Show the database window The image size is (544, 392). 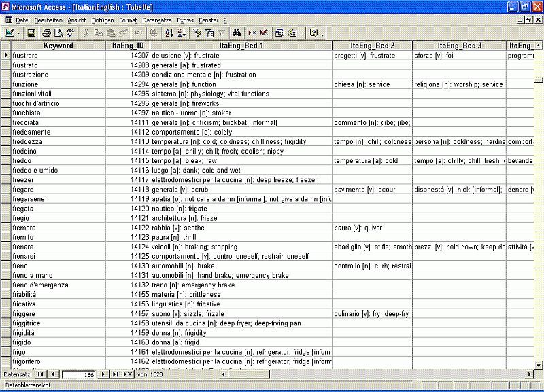pos(279,33)
